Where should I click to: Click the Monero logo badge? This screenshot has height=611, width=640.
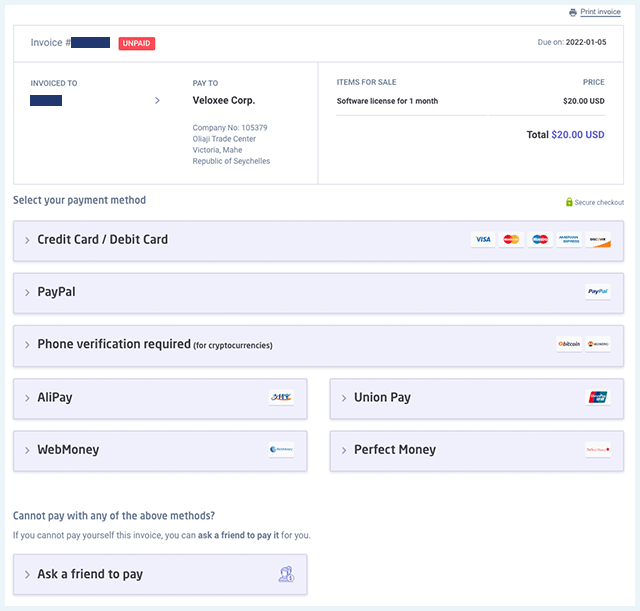coord(598,344)
